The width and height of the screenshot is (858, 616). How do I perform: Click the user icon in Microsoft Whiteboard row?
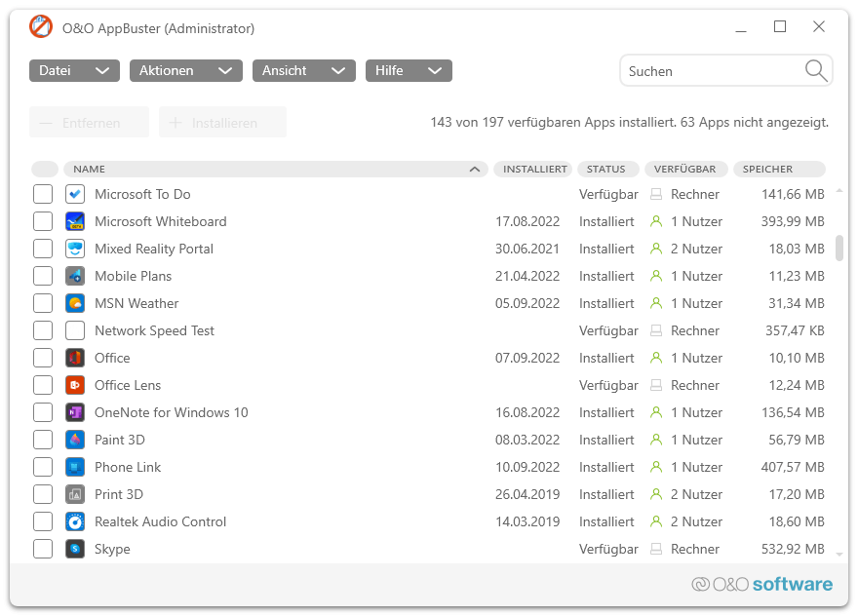click(x=655, y=221)
